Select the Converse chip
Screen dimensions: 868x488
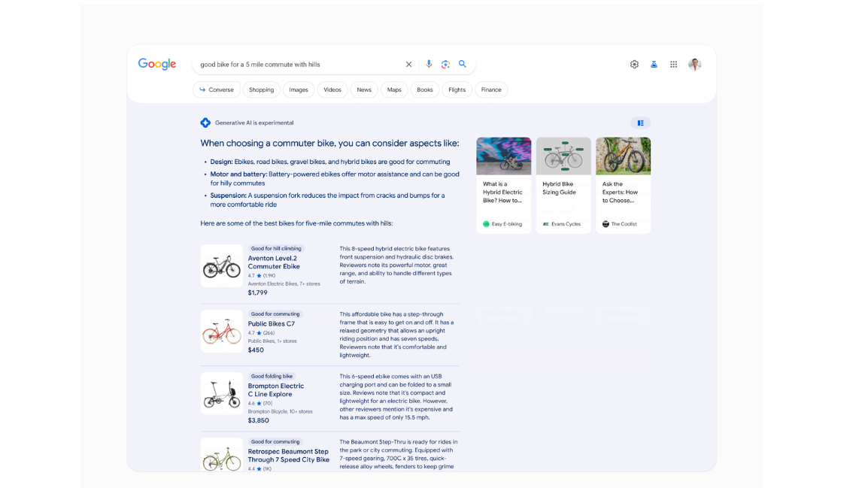click(x=217, y=89)
